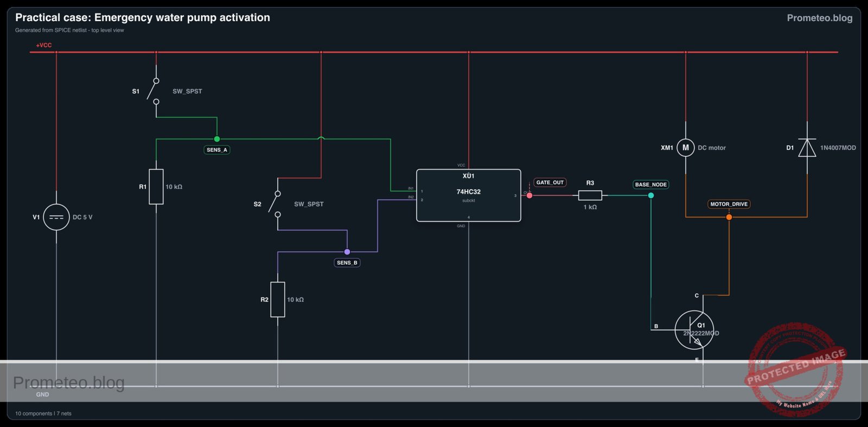
Task: Click the '1 kΩ' value under R3
Action: coord(590,207)
